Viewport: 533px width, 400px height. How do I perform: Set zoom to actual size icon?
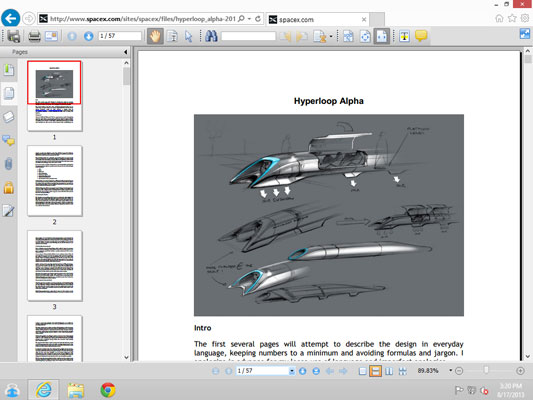tap(348, 36)
